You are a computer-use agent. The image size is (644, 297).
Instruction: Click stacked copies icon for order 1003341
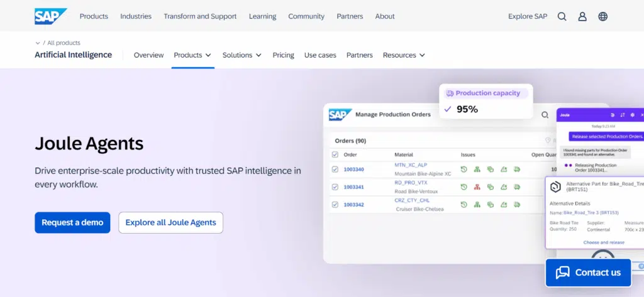(x=491, y=186)
